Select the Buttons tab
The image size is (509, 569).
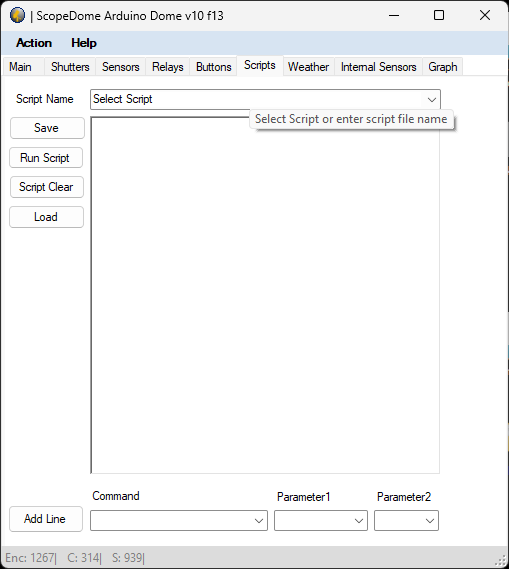click(x=214, y=67)
